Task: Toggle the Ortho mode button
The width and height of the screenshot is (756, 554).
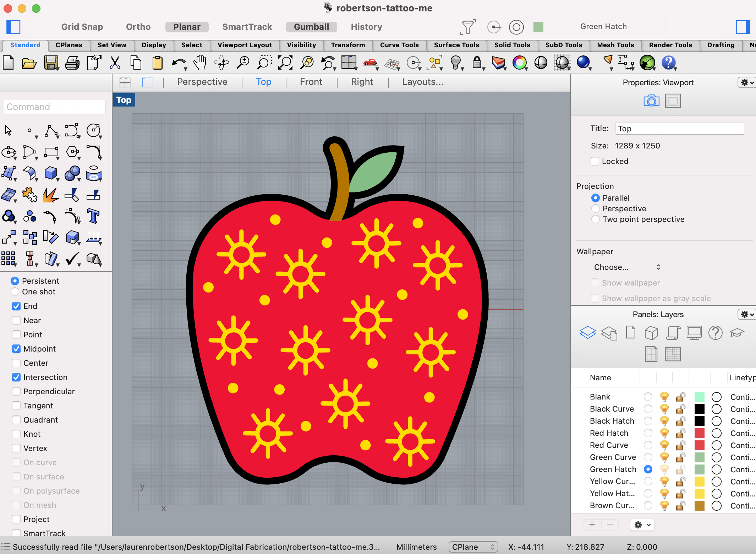Action: 138,27
